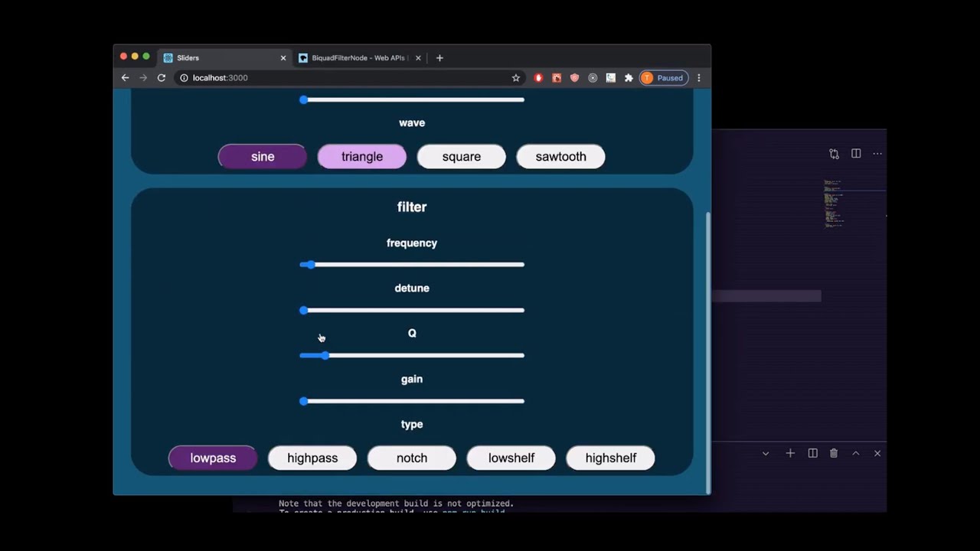Image resolution: width=980 pixels, height=551 pixels.
Task: Click the filter frequency slider track
Action: 412,265
